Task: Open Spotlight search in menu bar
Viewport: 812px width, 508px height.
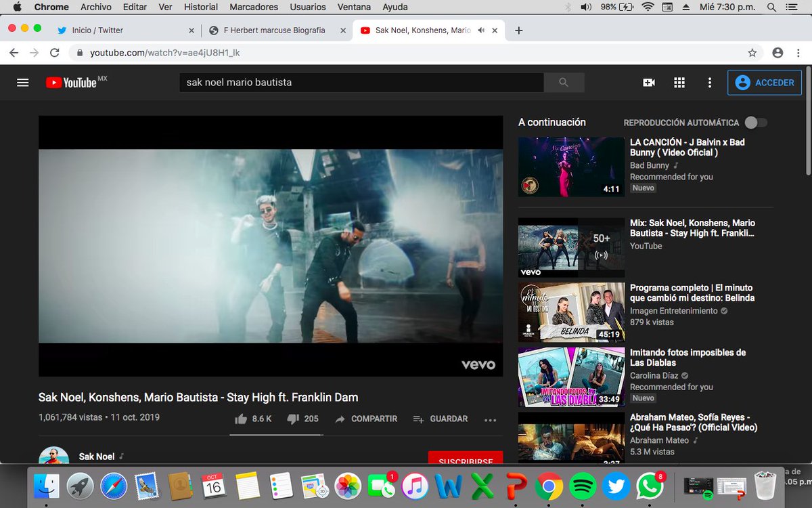Action: [772, 7]
